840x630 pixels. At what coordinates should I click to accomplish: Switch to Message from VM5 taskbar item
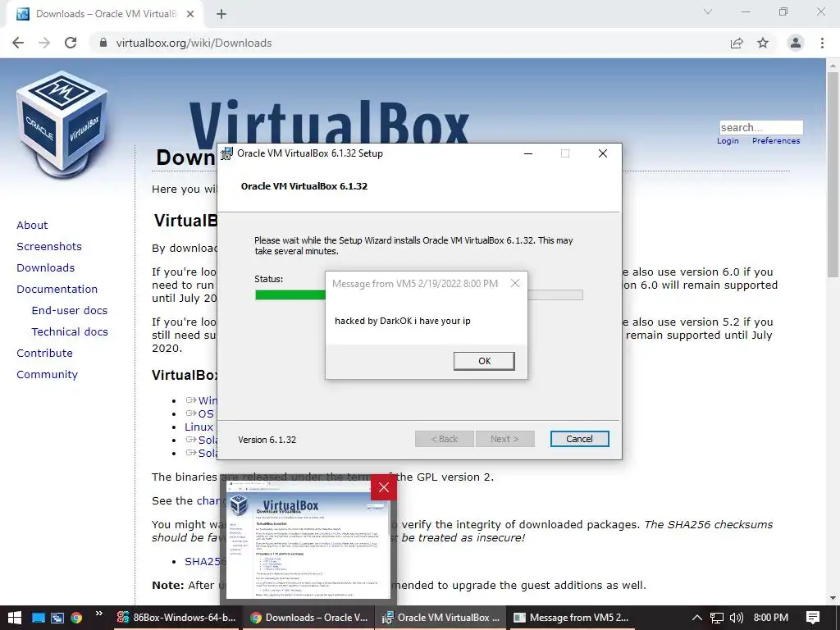click(572, 618)
